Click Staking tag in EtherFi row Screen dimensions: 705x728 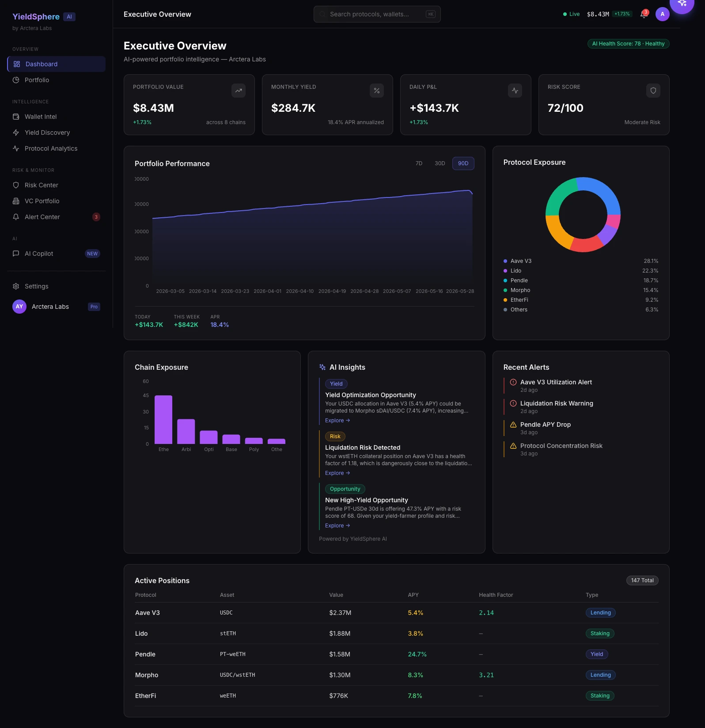600,696
